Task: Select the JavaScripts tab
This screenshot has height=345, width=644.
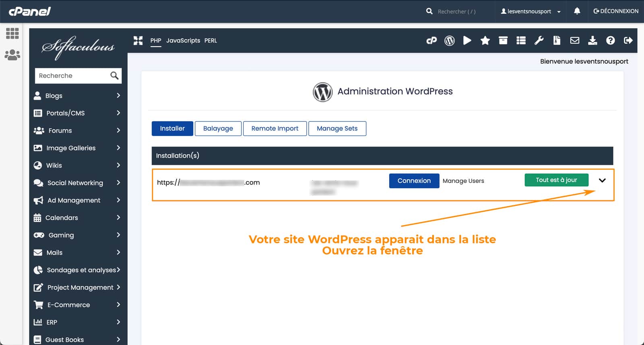Action: coord(183,41)
